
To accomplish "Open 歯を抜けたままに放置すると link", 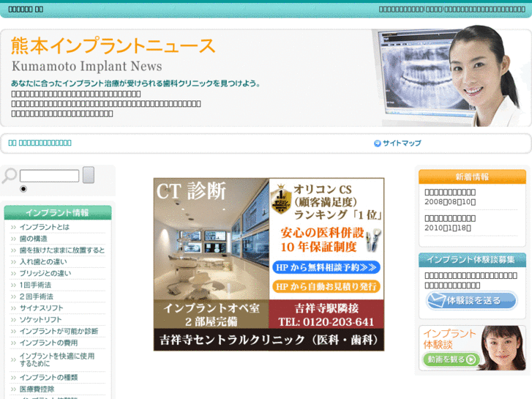I will tap(62, 250).
